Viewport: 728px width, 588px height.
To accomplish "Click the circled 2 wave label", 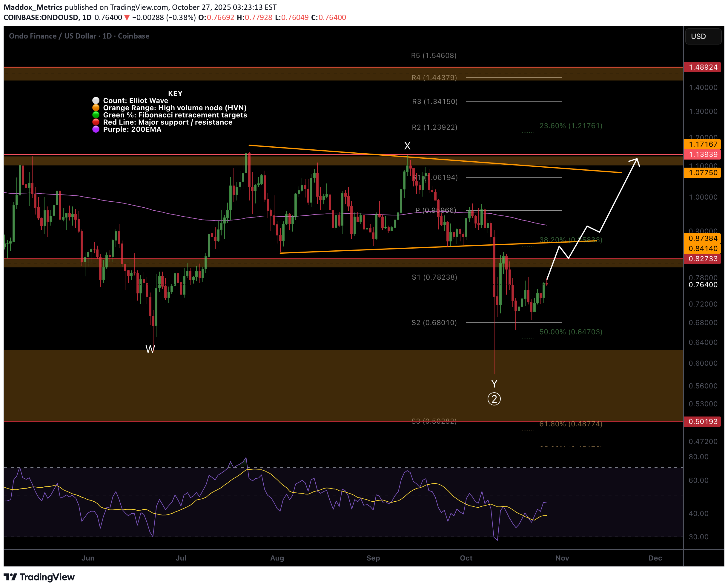I will (494, 399).
